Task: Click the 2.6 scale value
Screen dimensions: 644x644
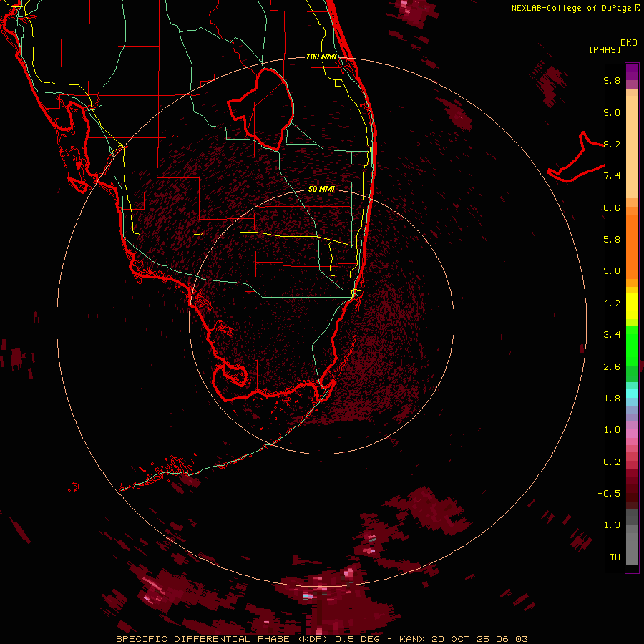Action: point(612,367)
